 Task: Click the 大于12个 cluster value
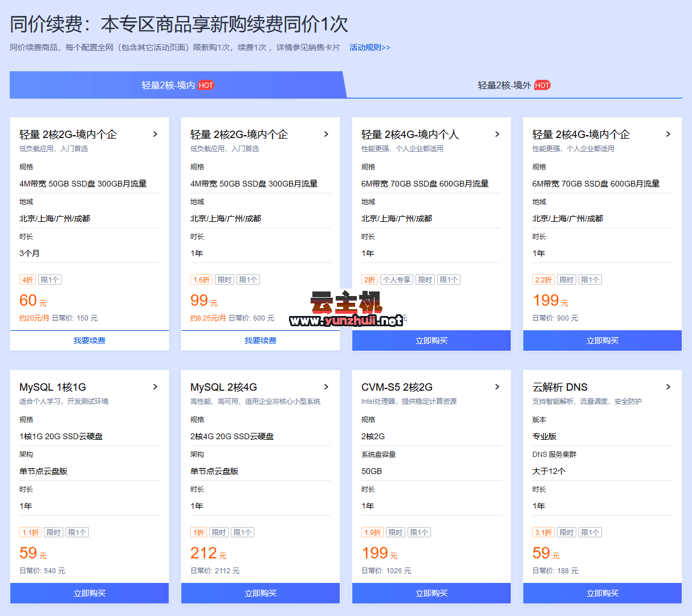549,471
